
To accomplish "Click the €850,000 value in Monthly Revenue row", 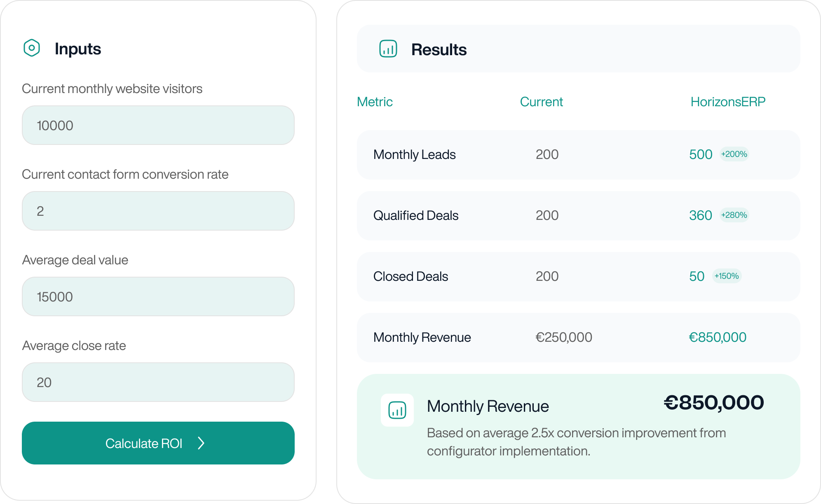I will pyautogui.click(x=718, y=337).
